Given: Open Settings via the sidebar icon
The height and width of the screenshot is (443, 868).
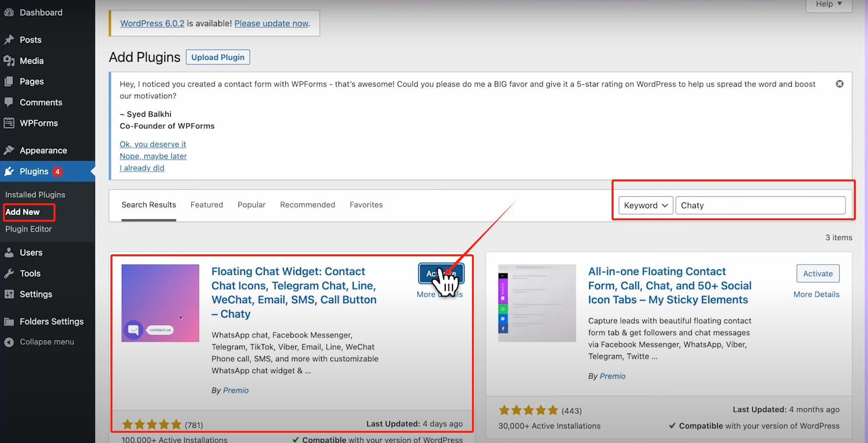Looking at the screenshot, I should (9, 294).
